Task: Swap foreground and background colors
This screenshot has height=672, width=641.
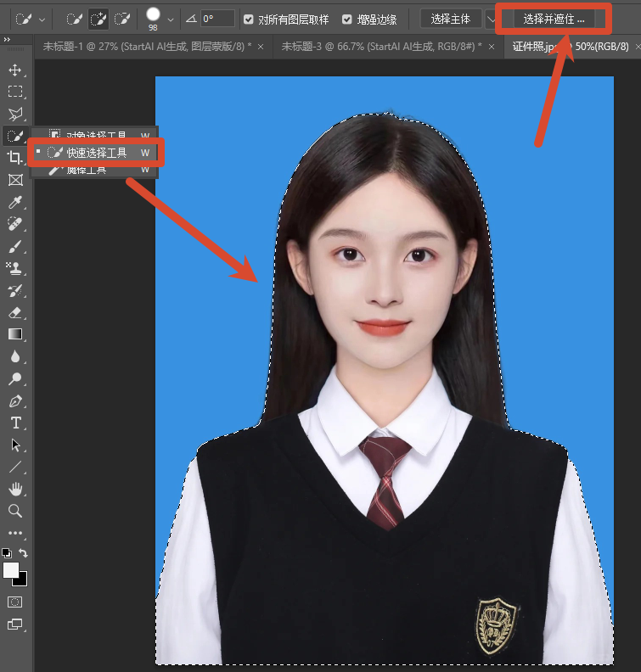Action: [23, 553]
